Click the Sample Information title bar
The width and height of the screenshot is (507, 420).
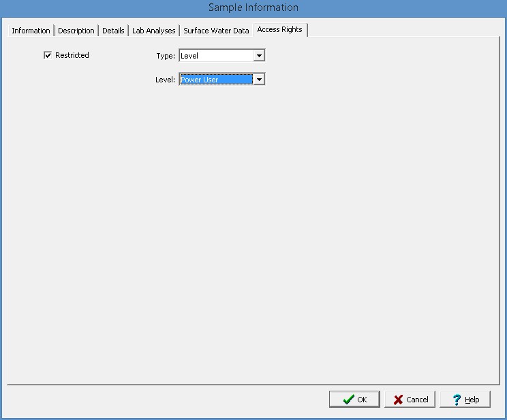tap(253, 7)
